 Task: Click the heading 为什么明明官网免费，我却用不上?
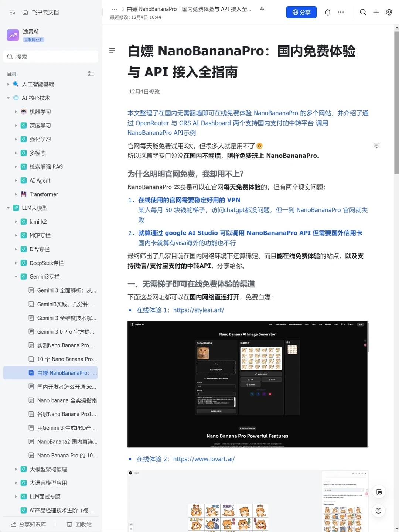(185, 174)
